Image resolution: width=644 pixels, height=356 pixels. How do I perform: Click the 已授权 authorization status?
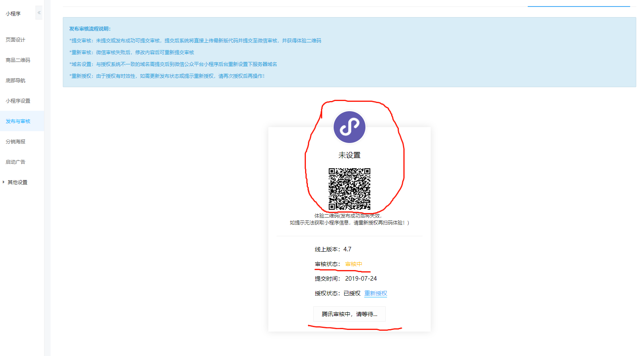click(352, 293)
